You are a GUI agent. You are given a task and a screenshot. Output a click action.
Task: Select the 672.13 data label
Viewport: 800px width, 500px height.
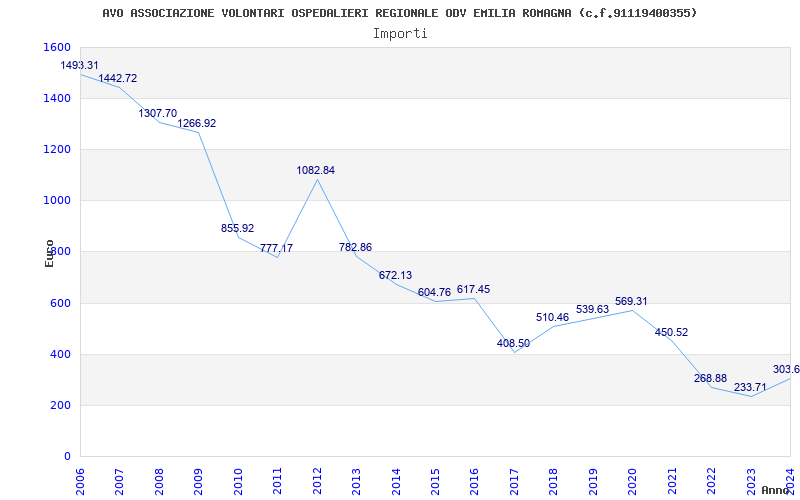[395, 276]
